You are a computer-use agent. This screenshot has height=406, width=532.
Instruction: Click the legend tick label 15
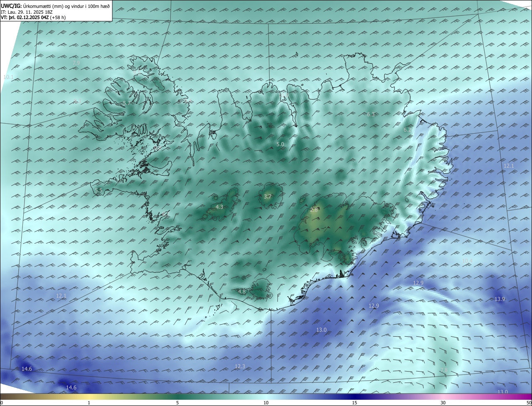(355, 403)
